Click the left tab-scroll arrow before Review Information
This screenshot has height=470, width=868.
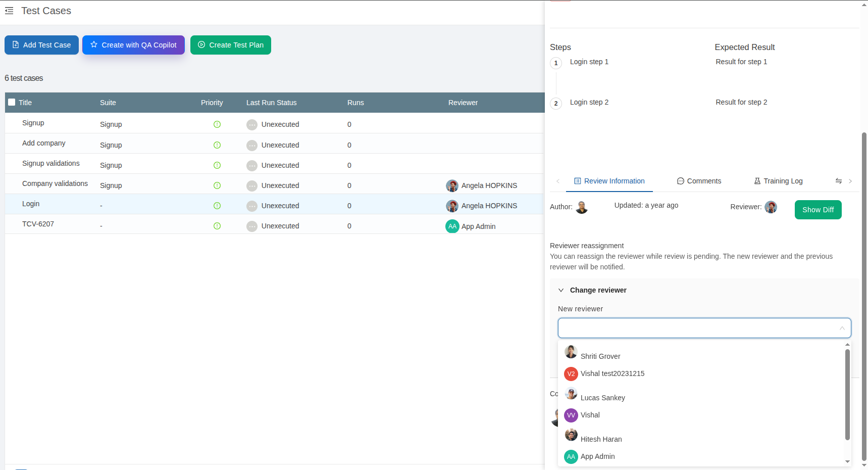point(558,181)
